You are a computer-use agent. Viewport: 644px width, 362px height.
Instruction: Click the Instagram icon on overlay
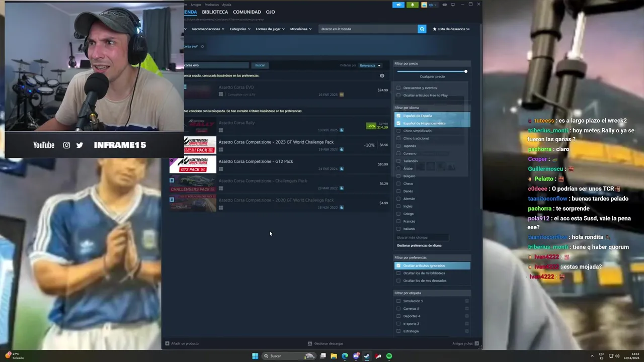coord(66,145)
